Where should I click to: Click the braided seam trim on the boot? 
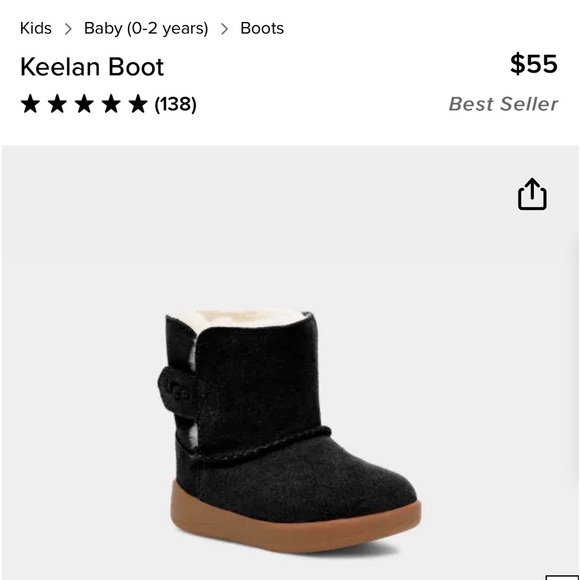pos(259,444)
